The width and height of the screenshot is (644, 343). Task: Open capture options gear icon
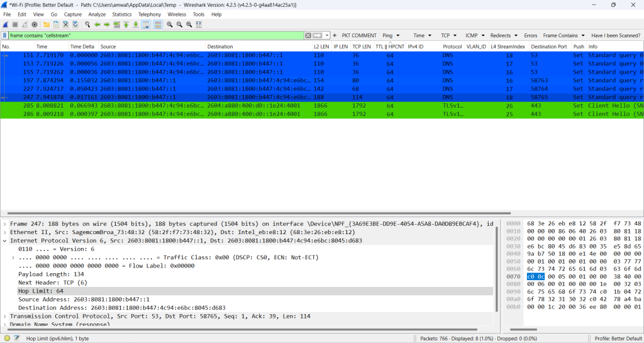[34, 25]
